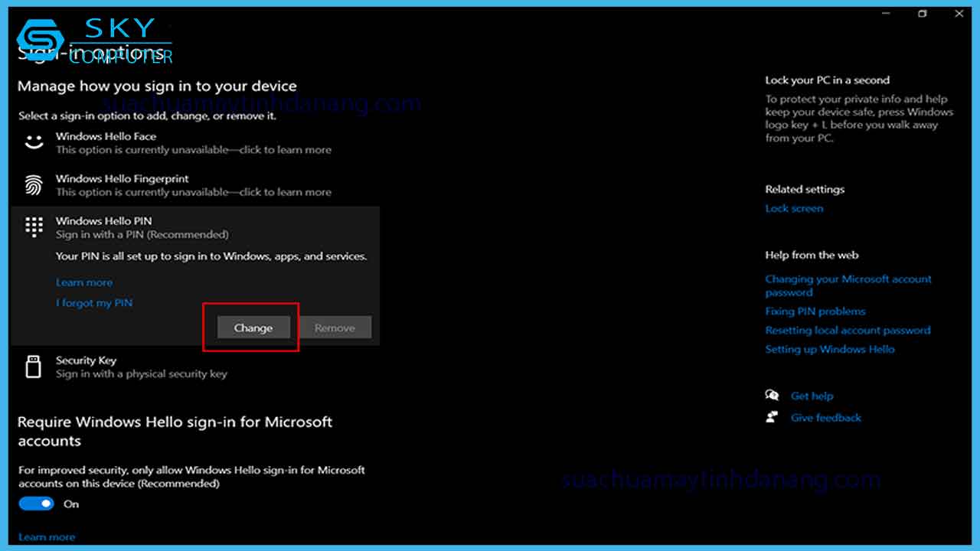
Task: Select the Windows Hello PIN keypad icon
Action: pos(34,227)
